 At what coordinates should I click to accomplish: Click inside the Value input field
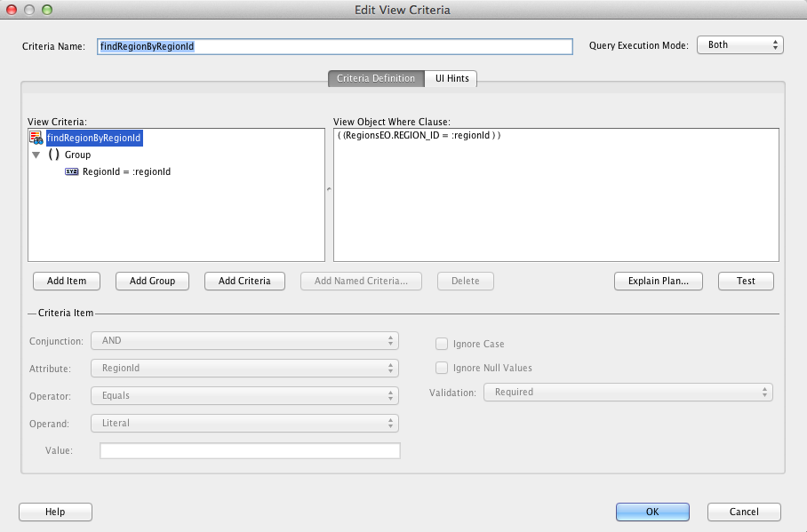(249, 450)
